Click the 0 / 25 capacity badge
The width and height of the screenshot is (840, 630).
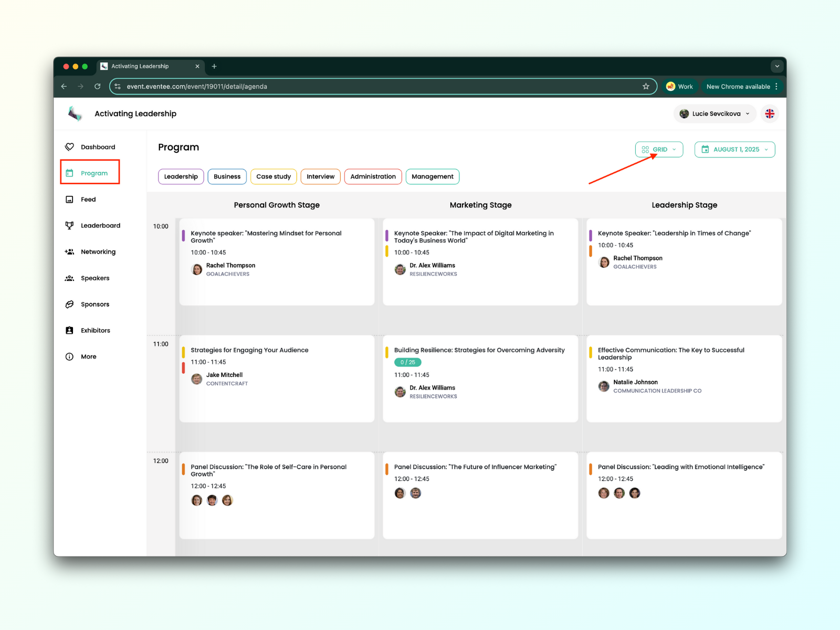[x=407, y=362]
